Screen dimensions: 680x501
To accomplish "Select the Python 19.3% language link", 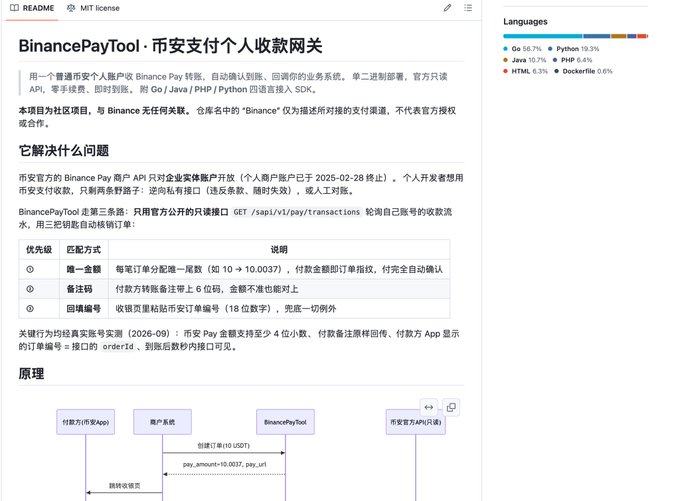I will [x=573, y=49].
